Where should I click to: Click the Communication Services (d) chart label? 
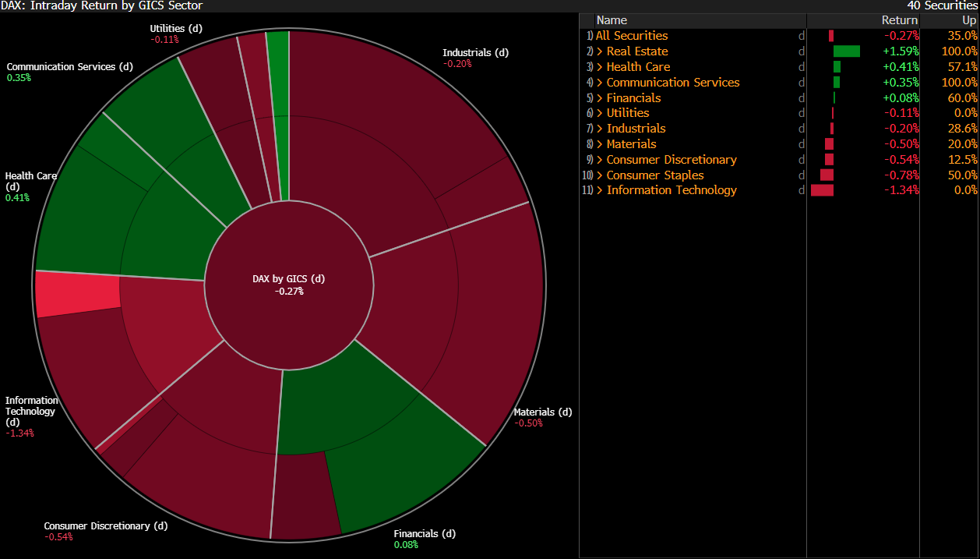pyautogui.click(x=69, y=67)
